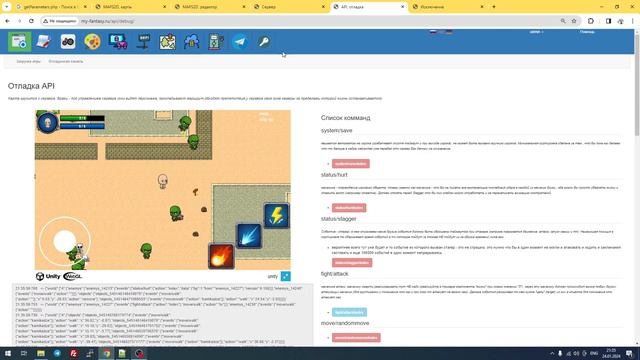
Task: Open the ENG language indicator in the tray
Action: [x=594, y=353]
